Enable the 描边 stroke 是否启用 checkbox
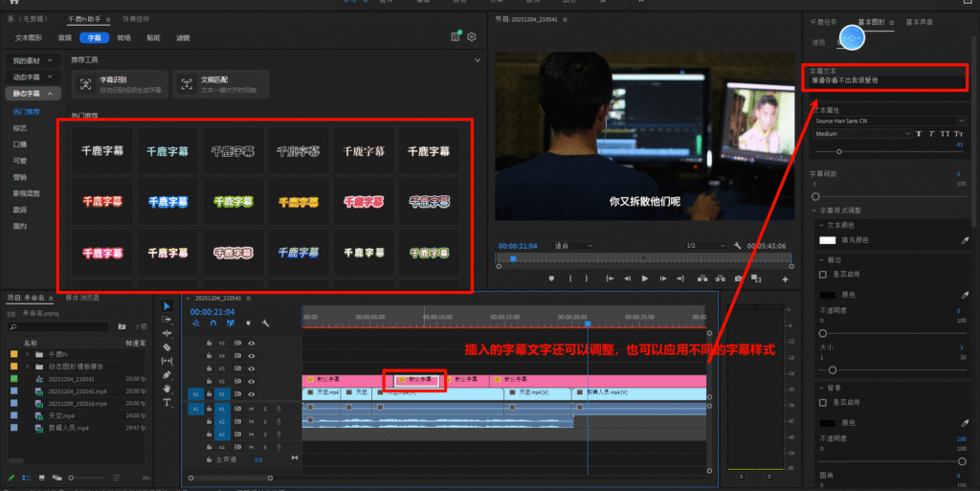This screenshot has width=980, height=491. coord(824,275)
